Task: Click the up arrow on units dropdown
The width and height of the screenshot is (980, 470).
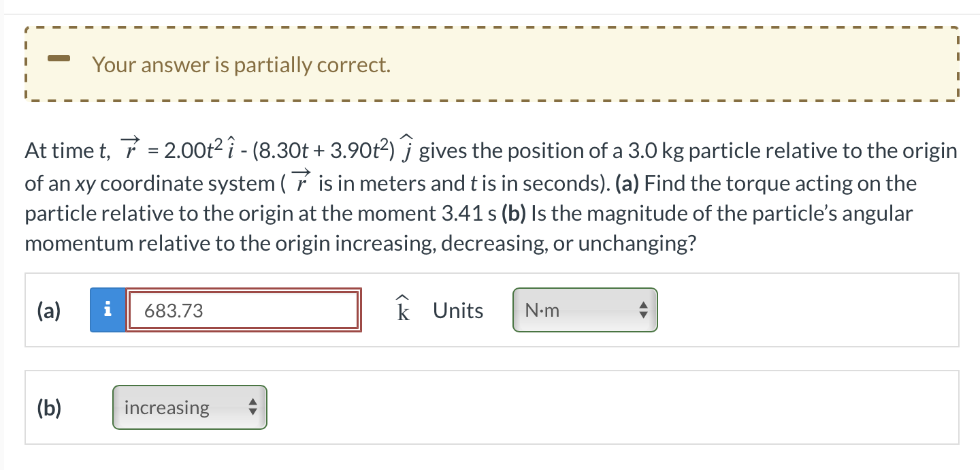Action: tap(644, 306)
